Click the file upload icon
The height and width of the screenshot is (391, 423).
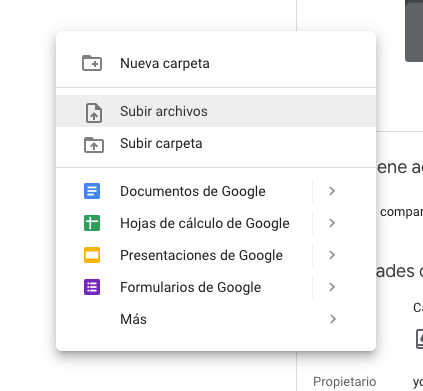[94, 113]
